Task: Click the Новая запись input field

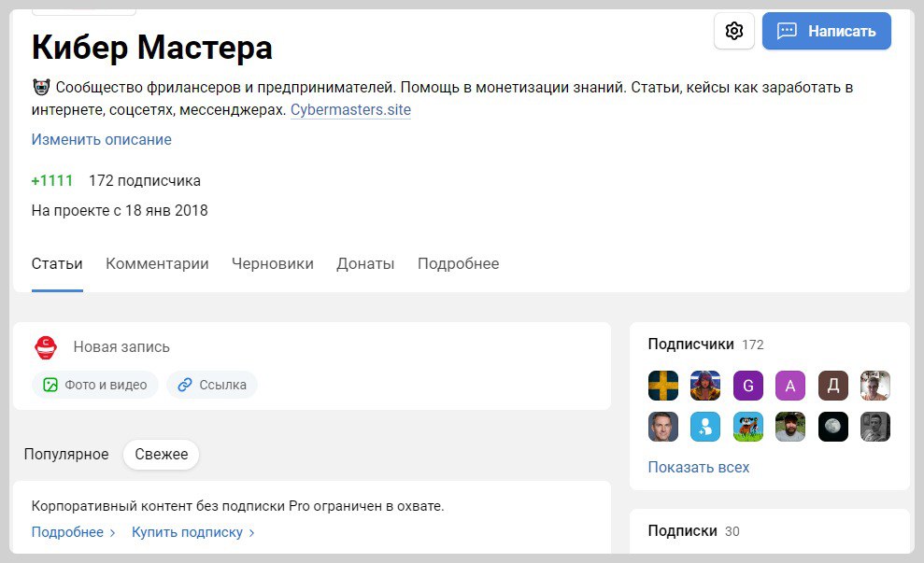Action: [x=121, y=347]
